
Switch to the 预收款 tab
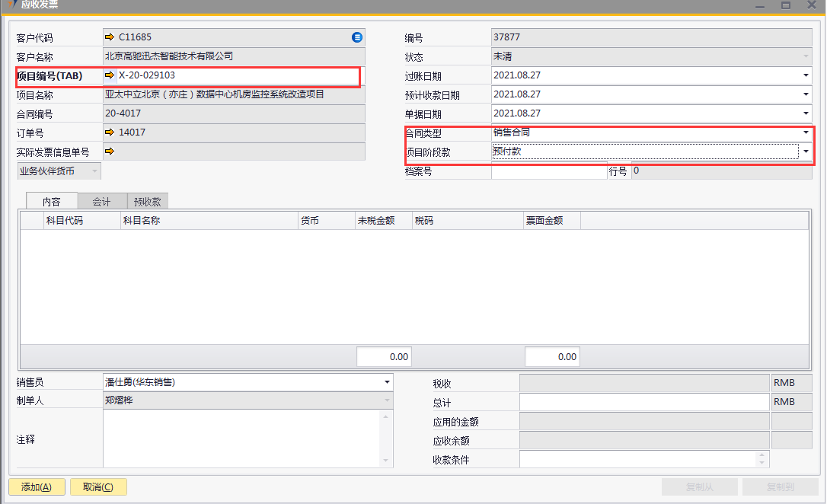click(145, 202)
